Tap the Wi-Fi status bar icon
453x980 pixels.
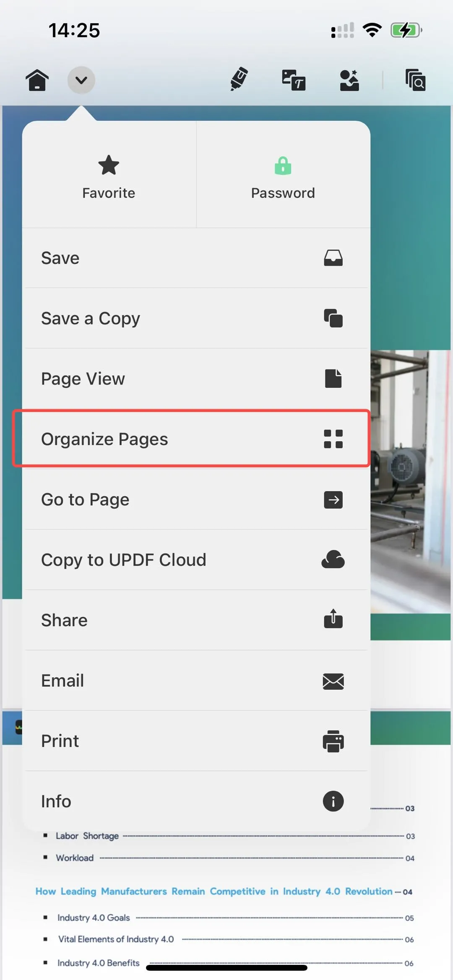pyautogui.click(x=372, y=30)
